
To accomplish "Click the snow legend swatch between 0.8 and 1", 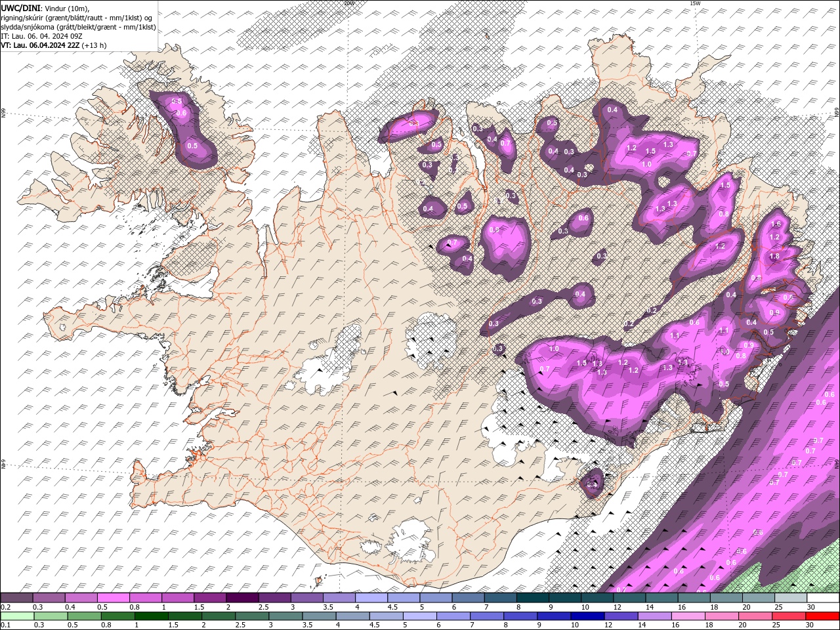I will click(146, 598).
